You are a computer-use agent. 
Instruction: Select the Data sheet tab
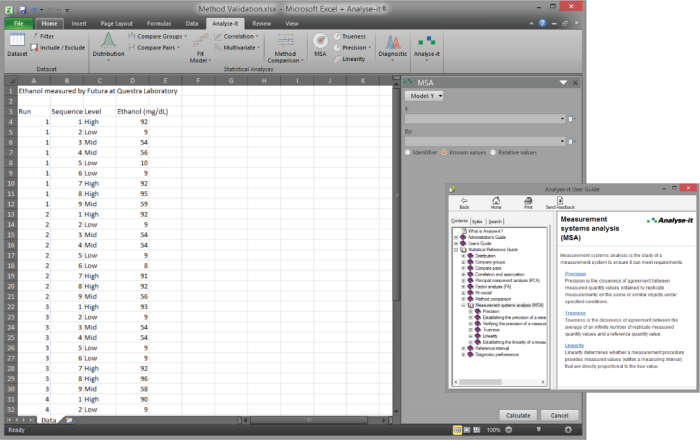tap(48, 420)
